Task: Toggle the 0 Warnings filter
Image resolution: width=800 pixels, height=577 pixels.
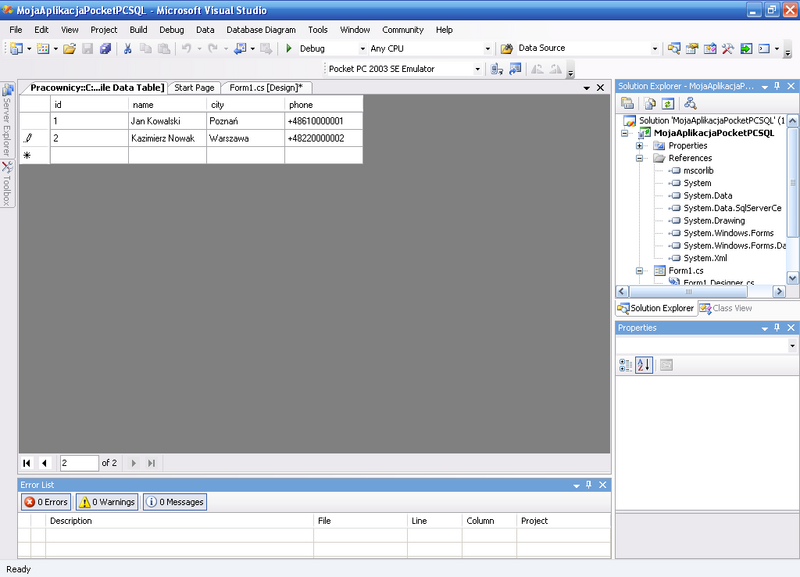Action: (107, 502)
